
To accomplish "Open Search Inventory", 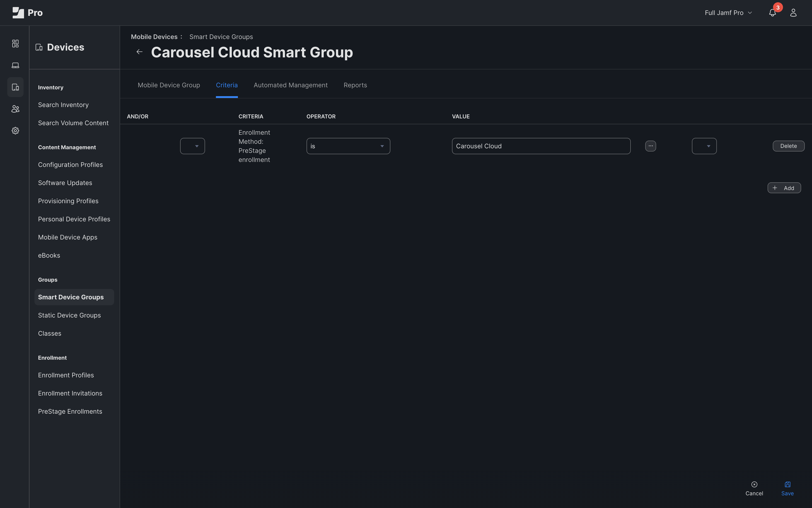I will point(63,105).
